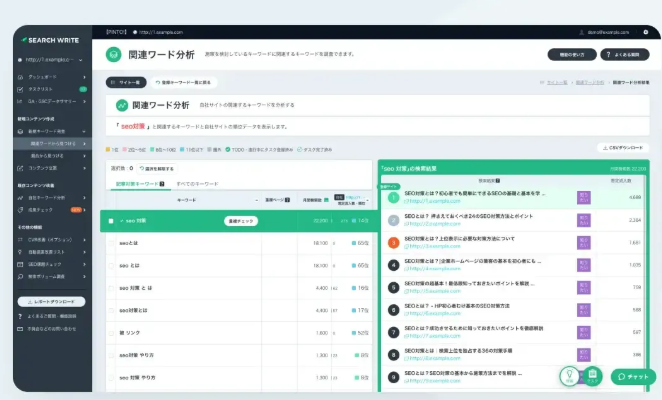The height and width of the screenshot is (400, 662).
Task: Switch to the 記事対策キーワード tab
Action: (x=140, y=184)
